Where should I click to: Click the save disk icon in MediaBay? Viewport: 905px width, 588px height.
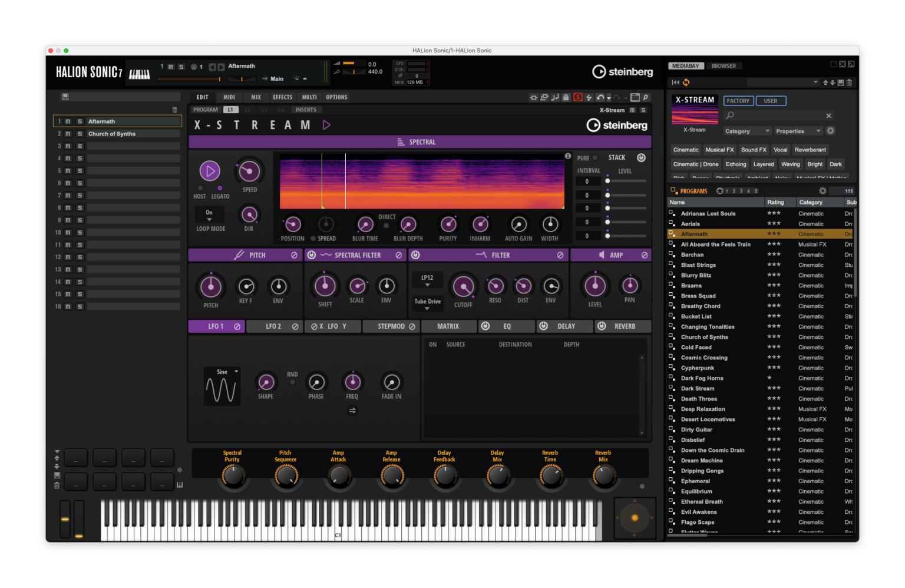click(841, 82)
